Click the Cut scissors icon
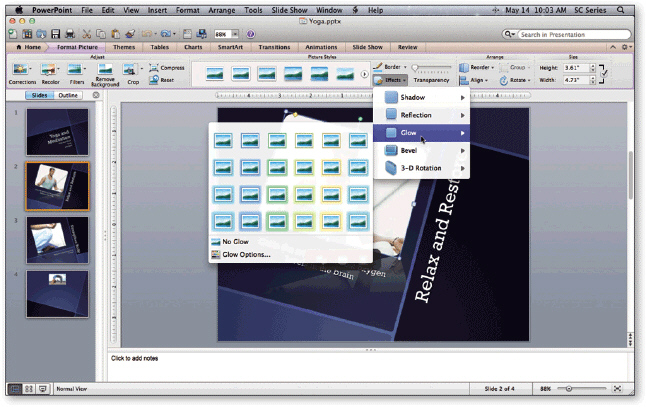The image size is (646, 407). click(87, 34)
